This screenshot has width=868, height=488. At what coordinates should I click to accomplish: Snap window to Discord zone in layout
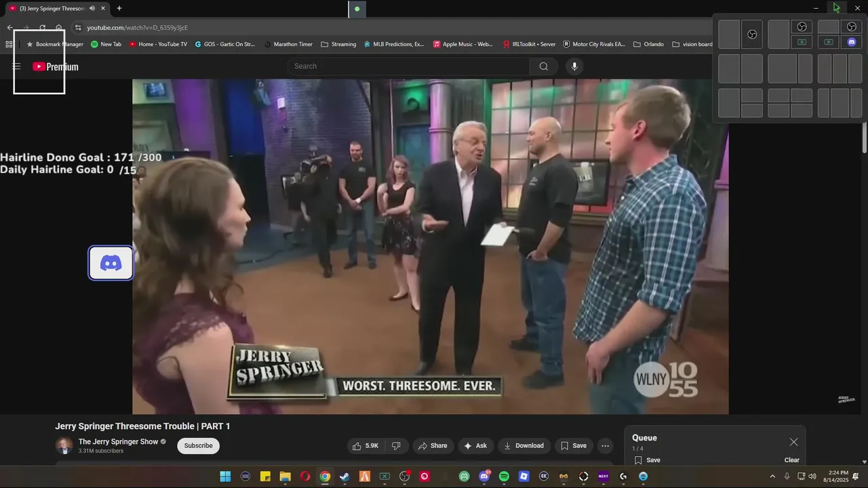point(852,42)
